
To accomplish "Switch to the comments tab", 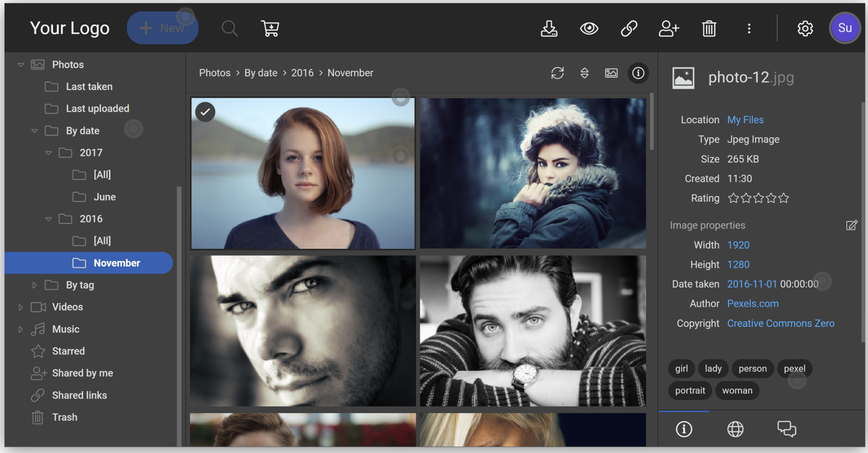I will [x=786, y=429].
